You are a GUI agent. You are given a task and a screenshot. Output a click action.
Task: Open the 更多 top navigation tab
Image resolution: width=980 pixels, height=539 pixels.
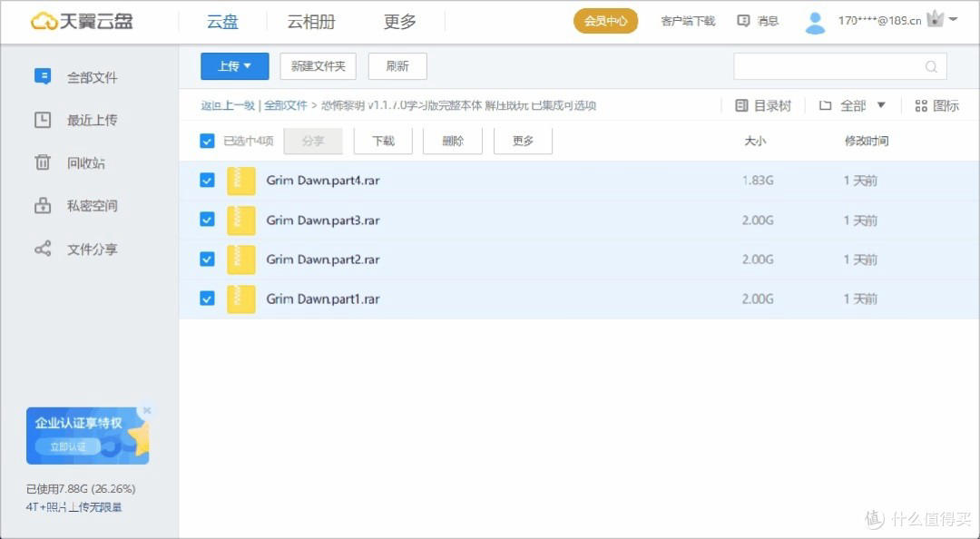399,21
